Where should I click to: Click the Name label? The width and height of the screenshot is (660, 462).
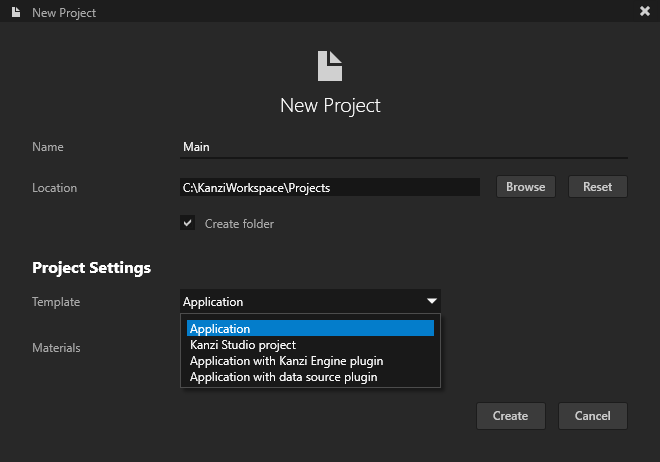click(48, 147)
